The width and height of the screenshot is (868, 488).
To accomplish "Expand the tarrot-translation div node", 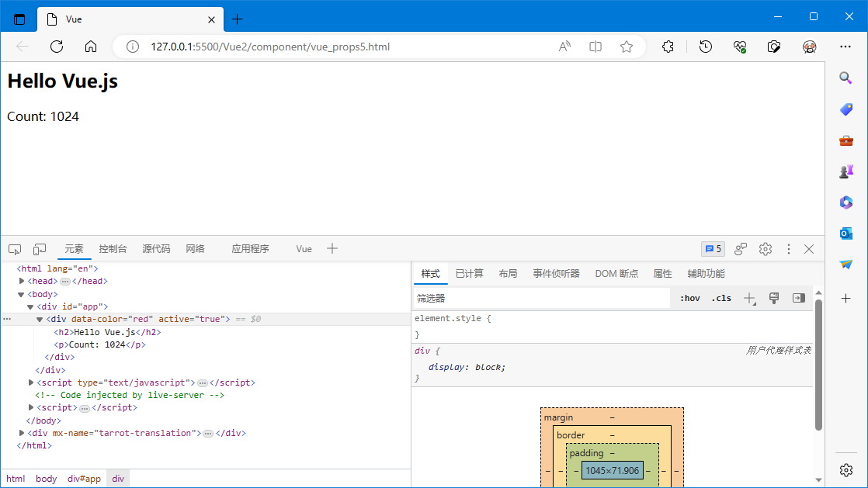I will click(x=22, y=433).
